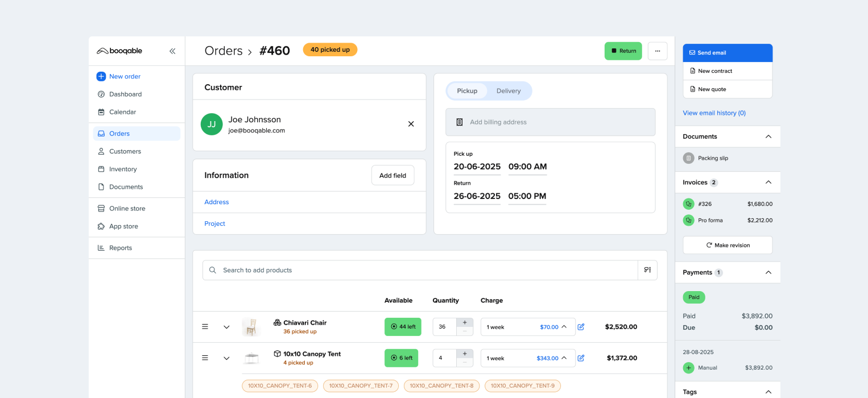The height and width of the screenshot is (398, 868).
Task: Collapse the Documents section
Action: pos(768,136)
